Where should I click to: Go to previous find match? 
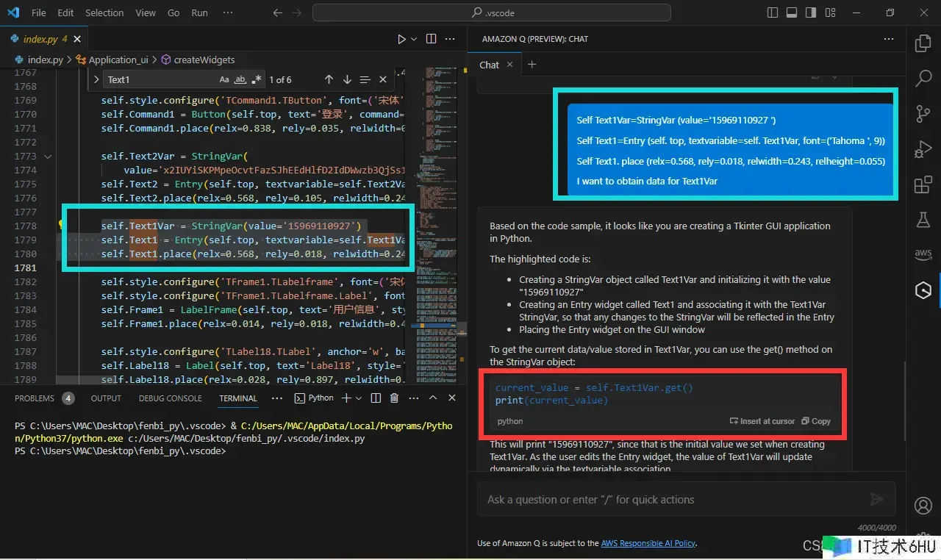pos(329,79)
